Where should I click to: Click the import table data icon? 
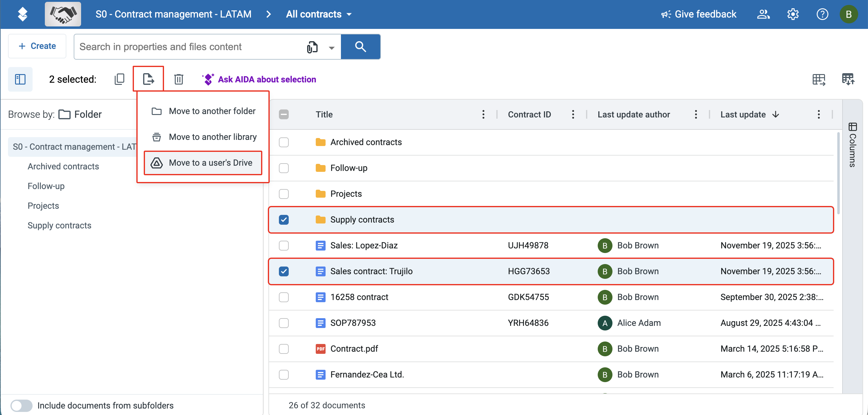coord(848,80)
